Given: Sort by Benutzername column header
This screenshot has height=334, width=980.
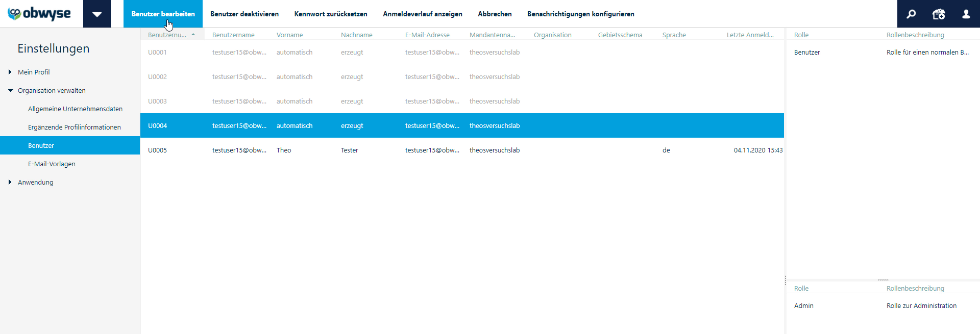Looking at the screenshot, I should coord(233,35).
